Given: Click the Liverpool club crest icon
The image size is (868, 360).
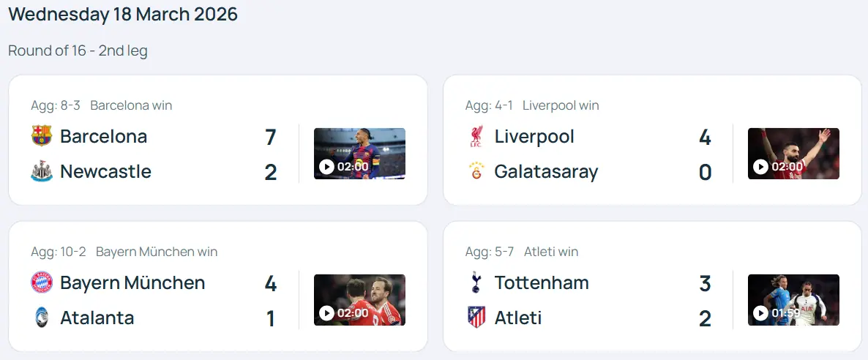Looking at the screenshot, I should [x=476, y=136].
